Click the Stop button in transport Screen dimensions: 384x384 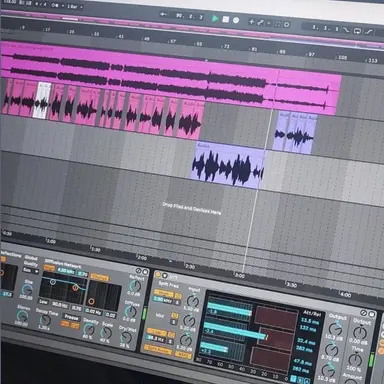(226, 19)
